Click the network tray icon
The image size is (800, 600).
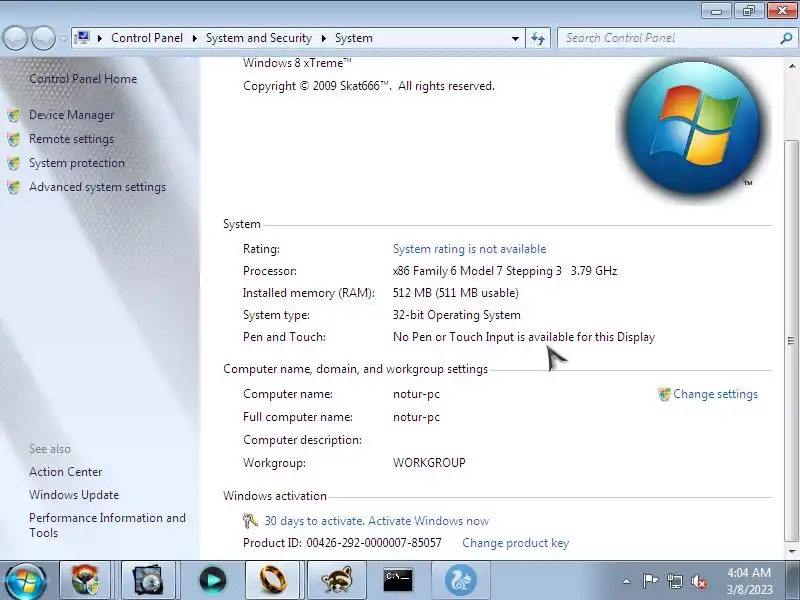[x=675, y=581]
